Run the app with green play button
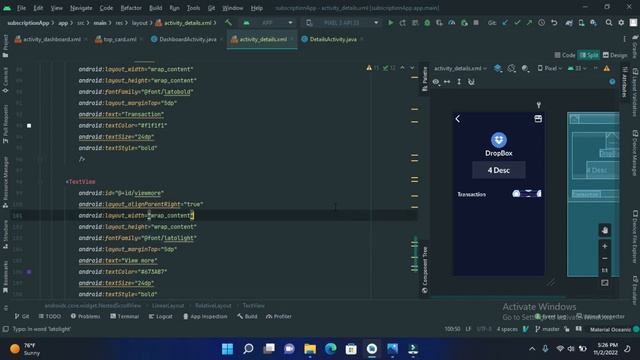The width and height of the screenshot is (640, 360). tap(391, 23)
